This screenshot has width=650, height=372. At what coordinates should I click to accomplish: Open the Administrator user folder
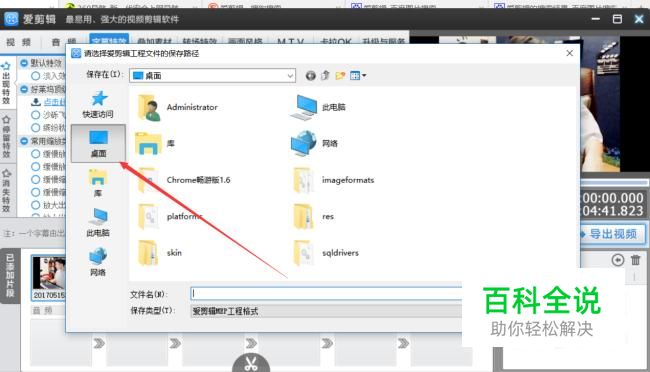pyautogui.click(x=177, y=107)
